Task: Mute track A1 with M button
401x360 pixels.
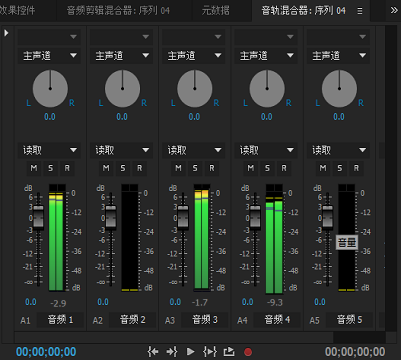Action: (34, 168)
